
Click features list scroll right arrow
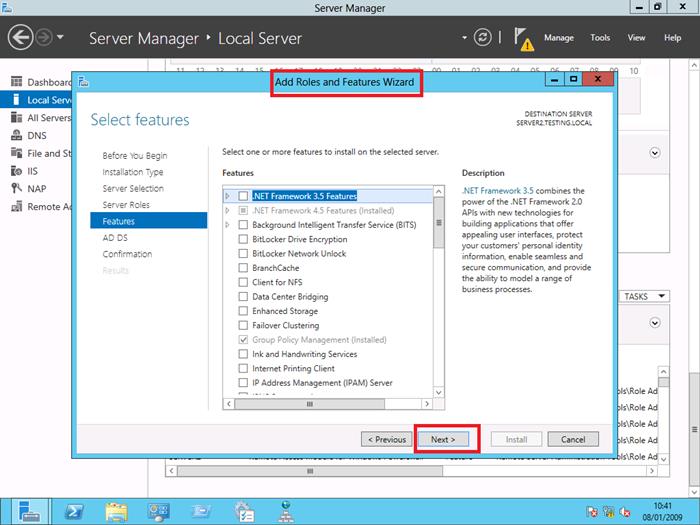pos(427,404)
